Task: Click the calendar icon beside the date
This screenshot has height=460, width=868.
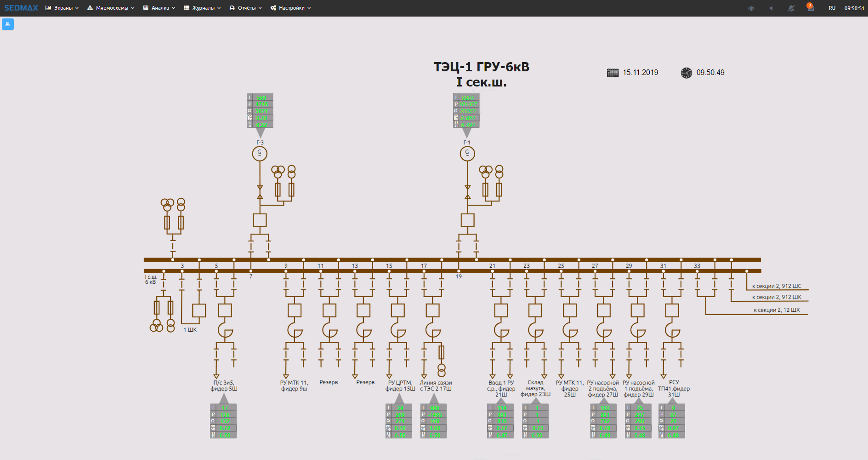Action: (x=613, y=73)
